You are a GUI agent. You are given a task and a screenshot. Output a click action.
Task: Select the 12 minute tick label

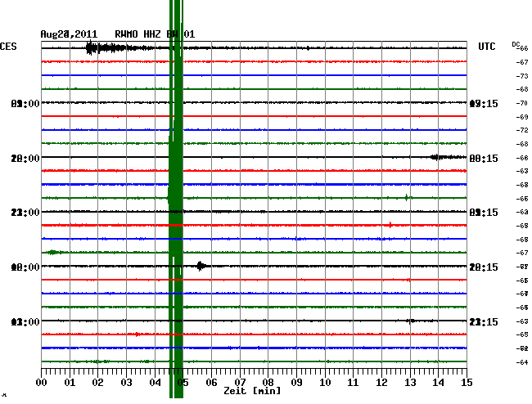tap(381, 383)
